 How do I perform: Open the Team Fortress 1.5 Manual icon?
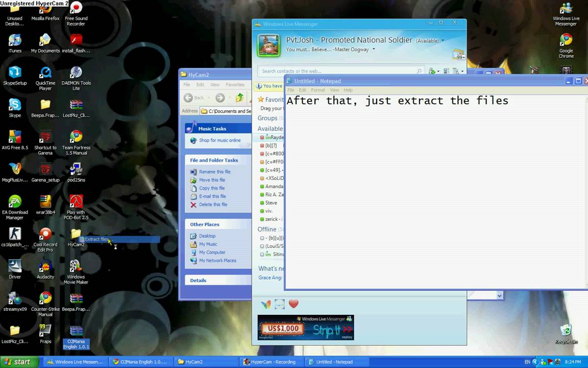point(76,143)
